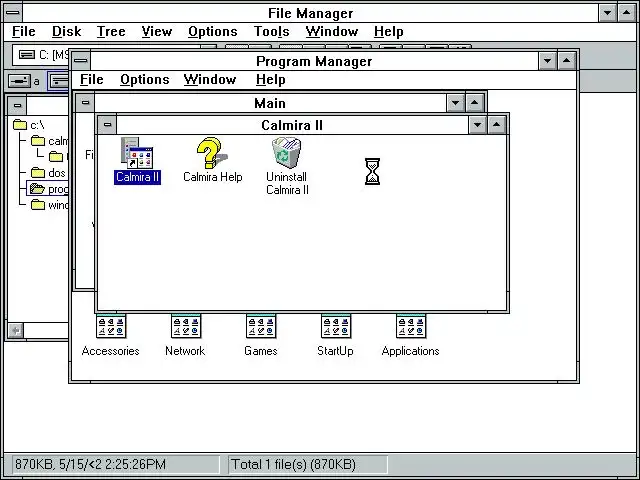Screen dimensions: 640x480
Task: Open Disk menu in File Manager
Action: (67, 31)
